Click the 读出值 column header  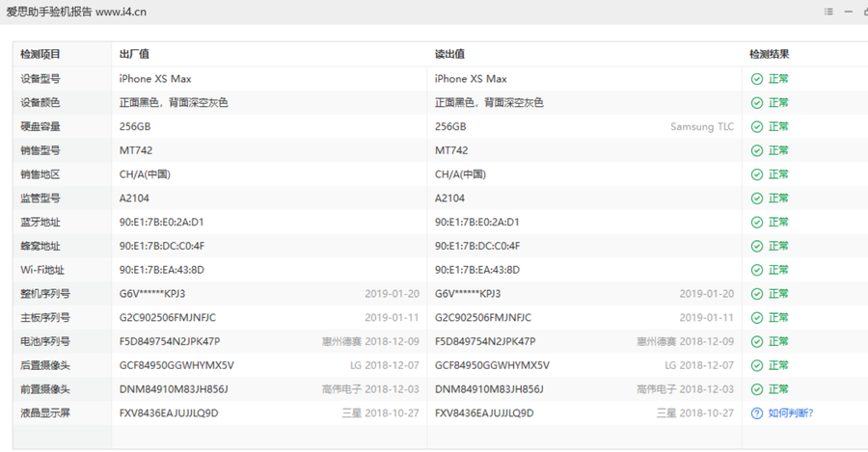pyautogui.click(x=449, y=54)
